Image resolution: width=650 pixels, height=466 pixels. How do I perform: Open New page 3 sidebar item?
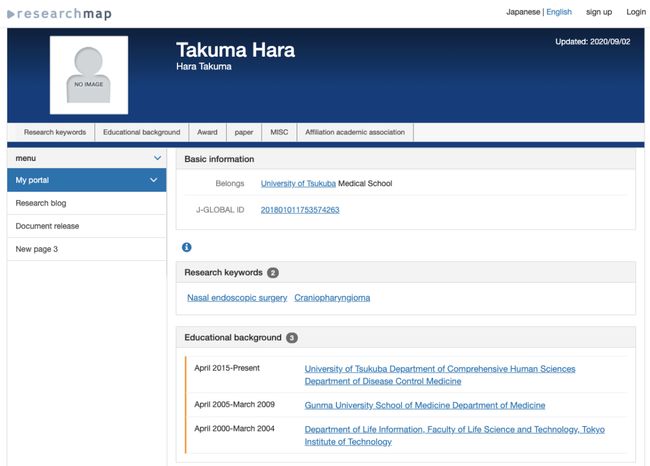[37, 249]
